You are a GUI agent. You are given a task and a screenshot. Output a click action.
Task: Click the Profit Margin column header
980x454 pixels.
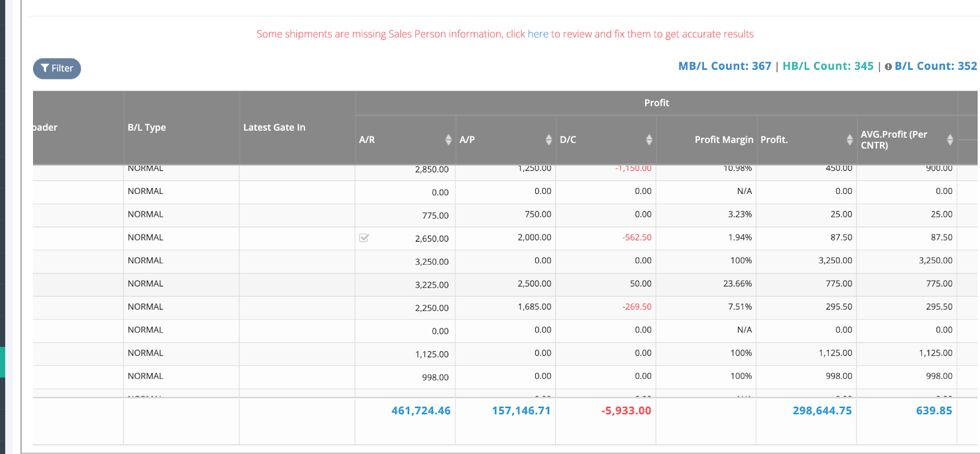point(723,140)
